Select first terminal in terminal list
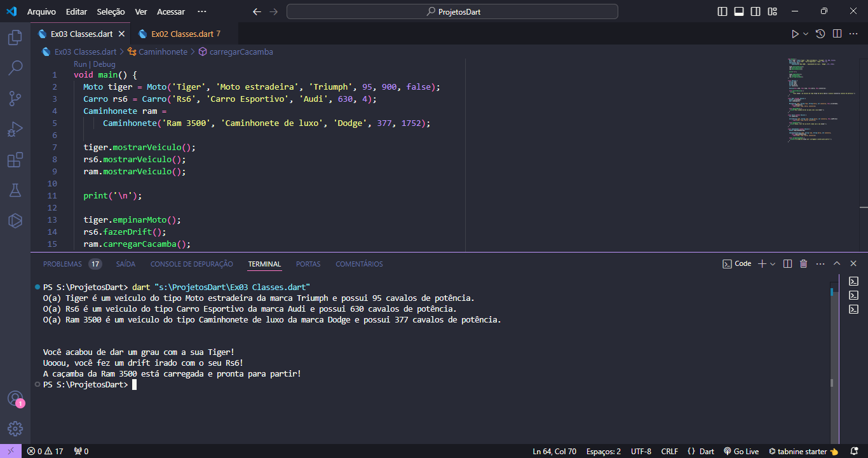Viewport: 868px width, 458px height. tap(854, 281)
